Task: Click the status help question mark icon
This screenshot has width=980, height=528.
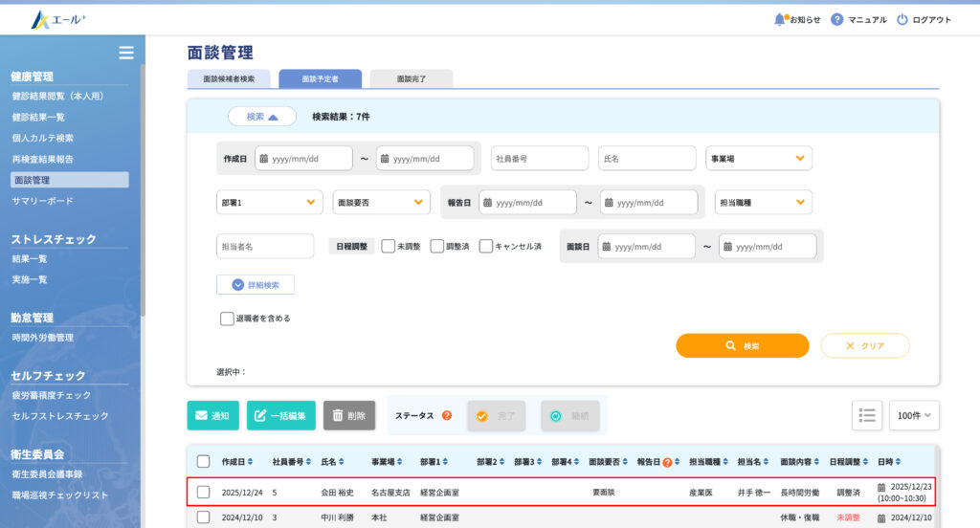Action: pyautogui.click(x=446, y=416)
